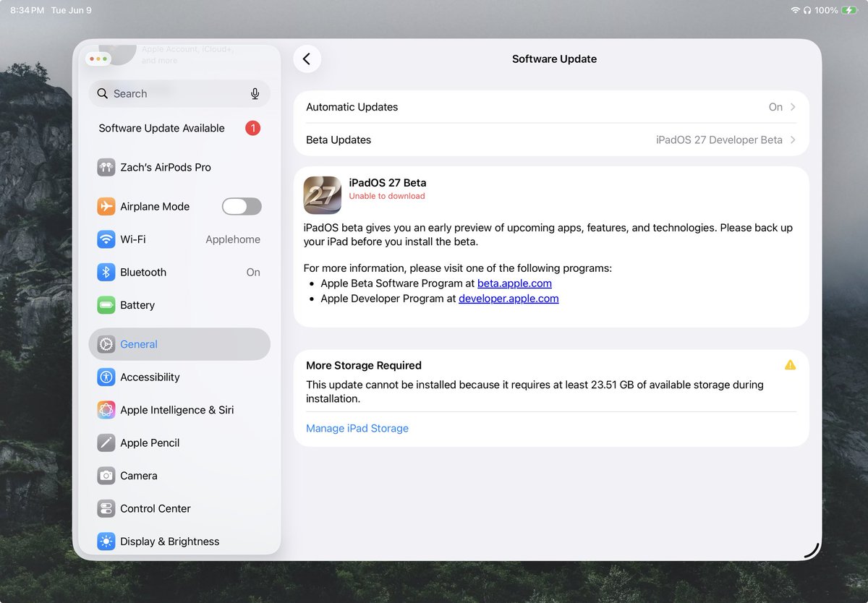
Task: Open Control Center settings
Action: coord(179,509)
